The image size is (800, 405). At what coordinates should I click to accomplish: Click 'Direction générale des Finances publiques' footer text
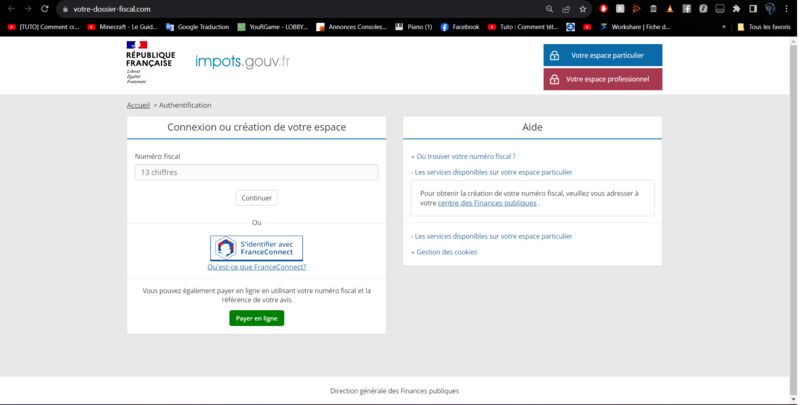pyautogui.click(x=394, y=391)
